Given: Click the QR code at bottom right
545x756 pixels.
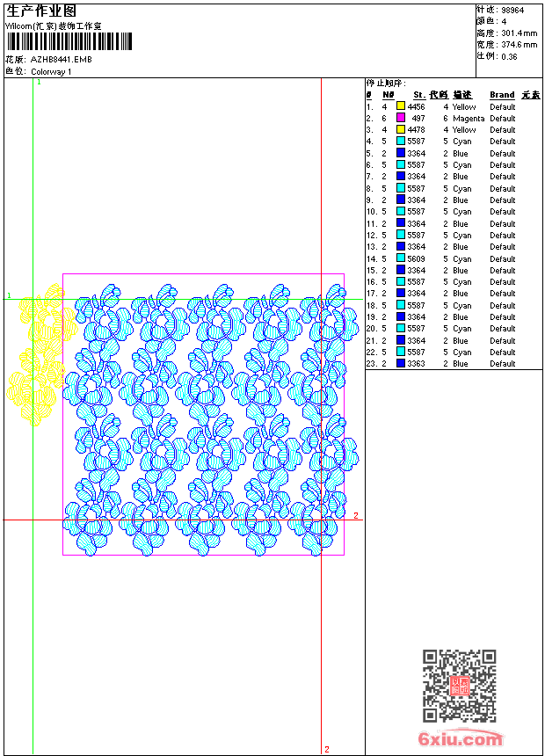Looking at the screenshot, I should 460,686.
